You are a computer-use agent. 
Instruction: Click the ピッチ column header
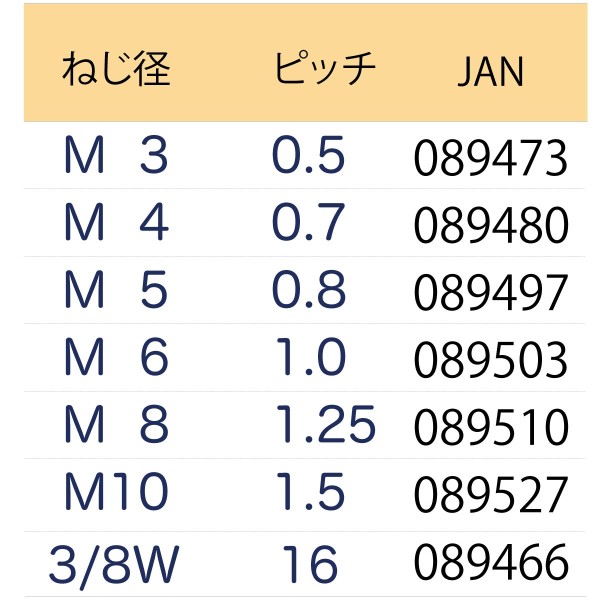point(325,68)
